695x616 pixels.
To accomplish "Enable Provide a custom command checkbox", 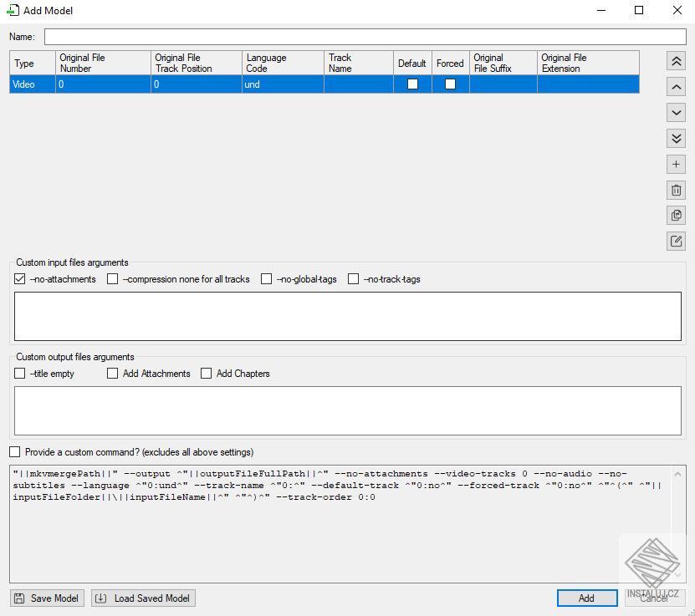I will [14, 451].
